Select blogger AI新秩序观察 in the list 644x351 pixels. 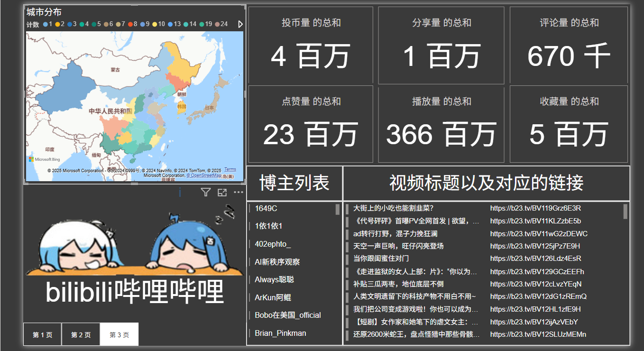(277, 262)
